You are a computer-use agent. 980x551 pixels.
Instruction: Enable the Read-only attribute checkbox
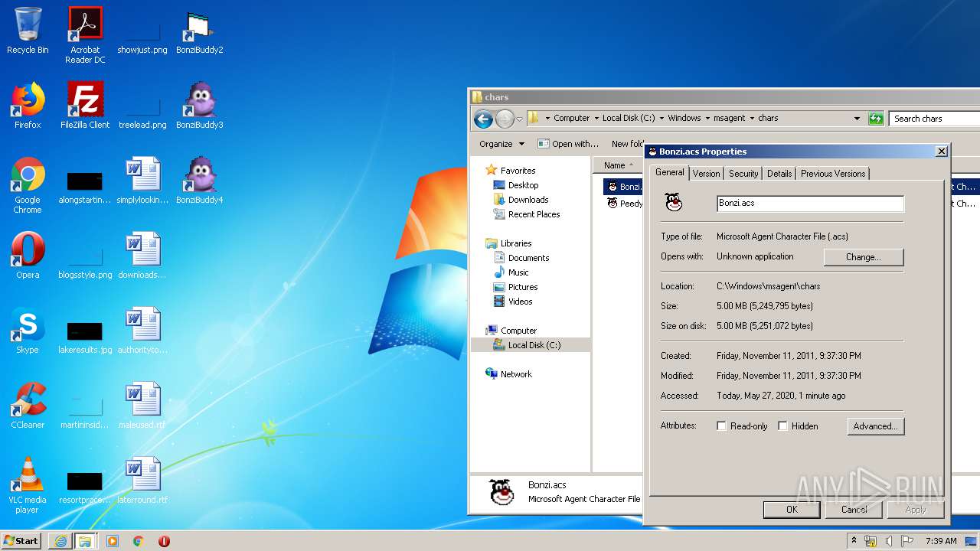pos(721,426)
